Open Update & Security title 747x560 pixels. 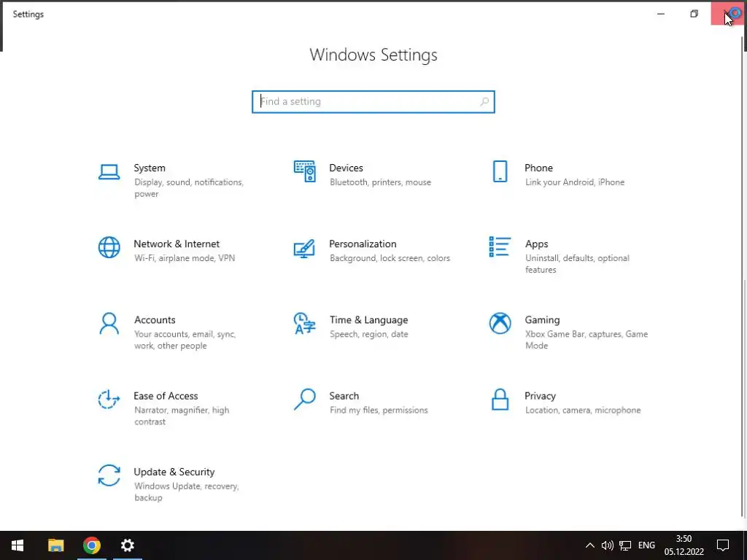point(174,472)
